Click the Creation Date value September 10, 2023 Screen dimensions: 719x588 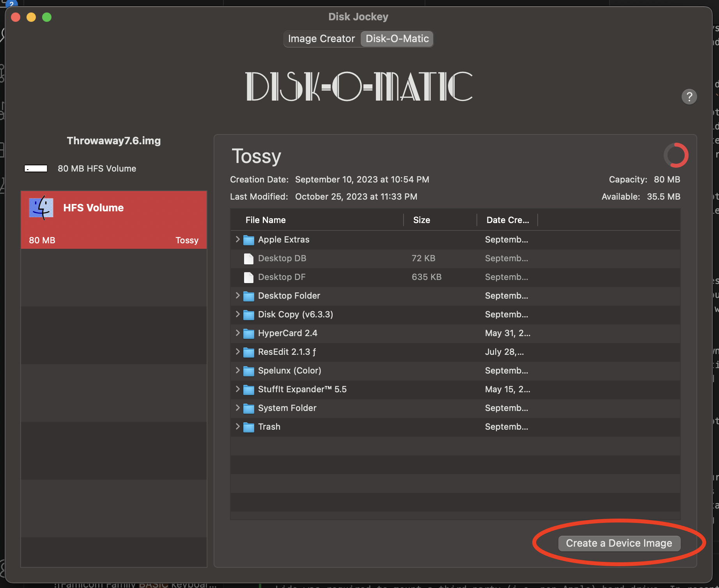pos(362,179)
